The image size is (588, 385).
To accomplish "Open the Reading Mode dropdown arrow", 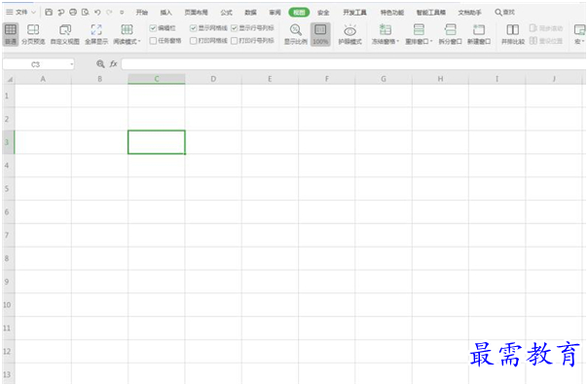I will click(x=139, y=41).
